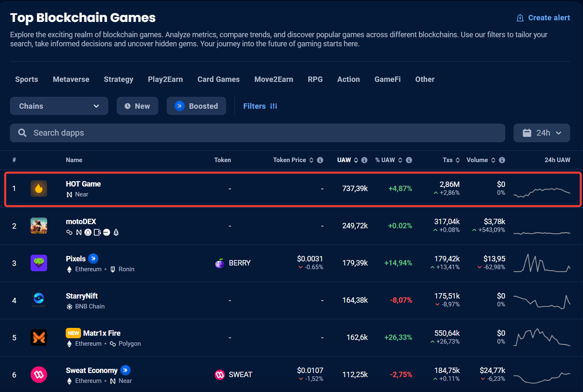Open the motoDEX name link
The width and height of the screenshot is (583, 392).
[x=81, y=222]
